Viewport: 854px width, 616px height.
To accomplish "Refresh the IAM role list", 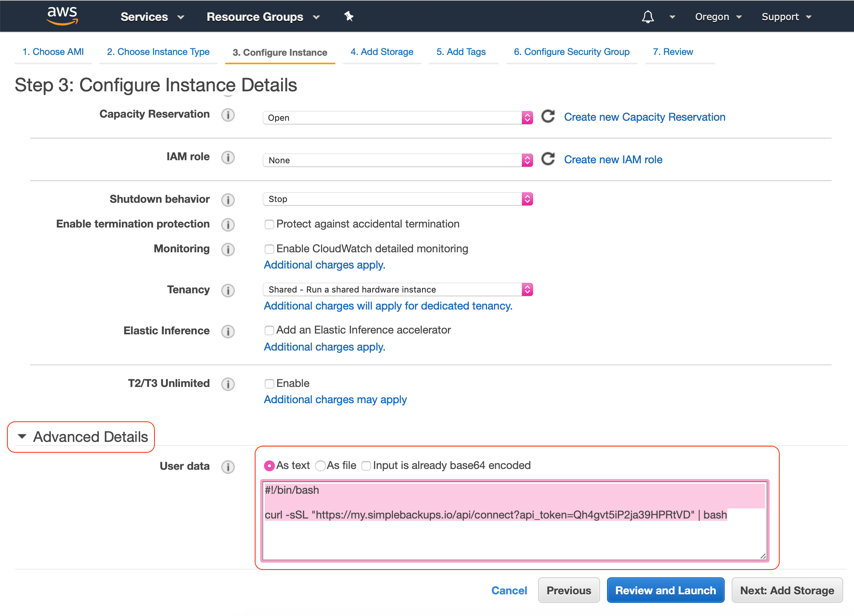I will coord(548,159).
